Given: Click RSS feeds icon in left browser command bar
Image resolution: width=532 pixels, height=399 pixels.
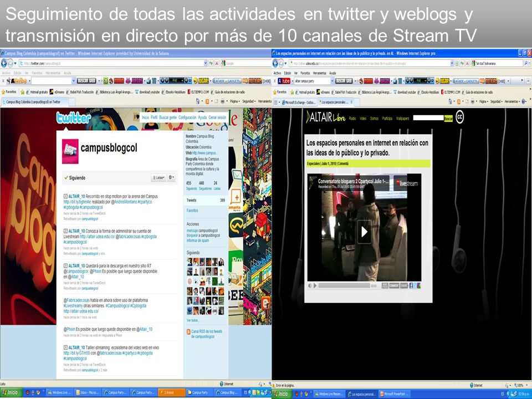Looking at the screenshot, I should pos(207,101).
